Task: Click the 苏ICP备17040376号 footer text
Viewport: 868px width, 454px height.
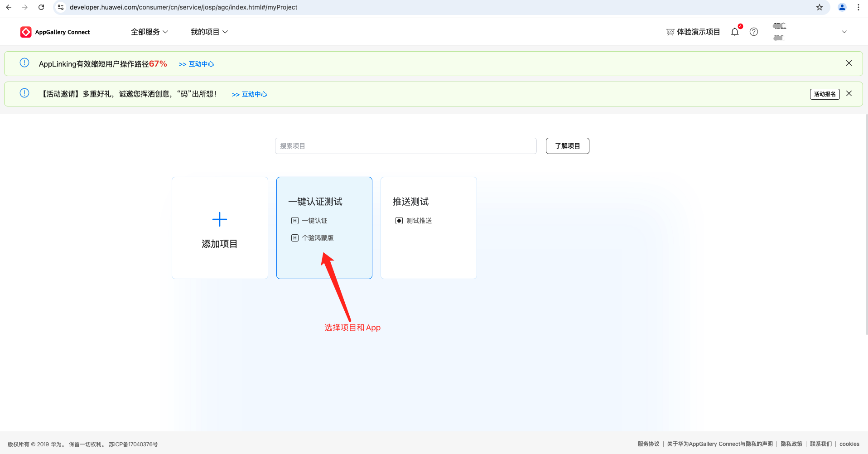Action: click(x=133, y=444)
